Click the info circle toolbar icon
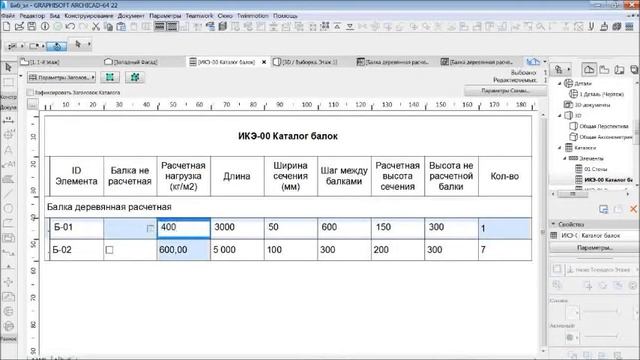640x360 pixels. [x=45, y=27]
